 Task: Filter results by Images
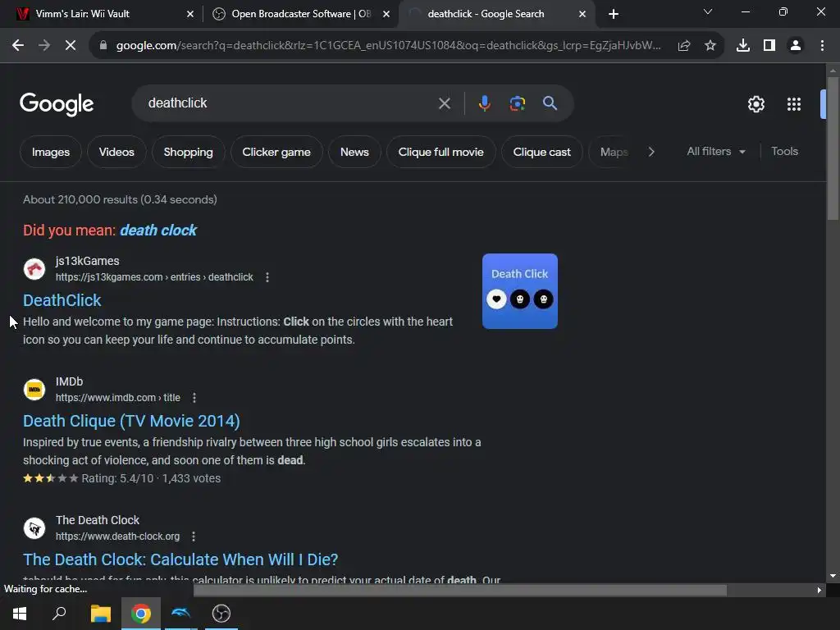(x=50, y=152)
